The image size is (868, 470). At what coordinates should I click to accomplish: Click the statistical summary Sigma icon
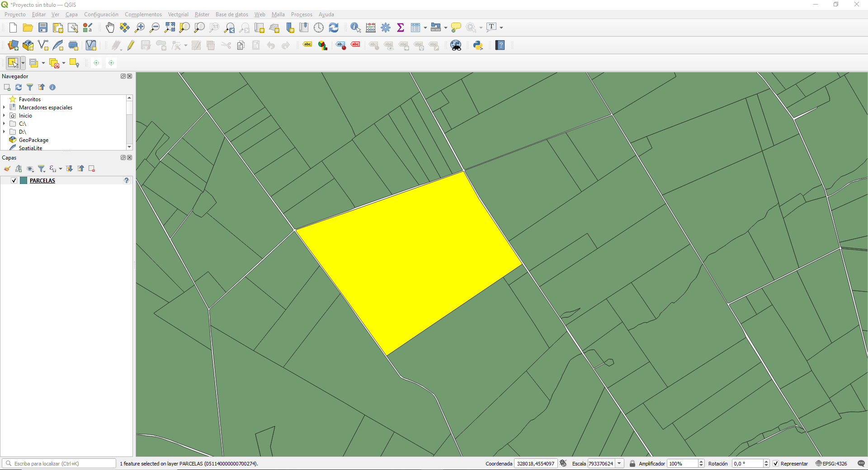click(x=401, y=28)
